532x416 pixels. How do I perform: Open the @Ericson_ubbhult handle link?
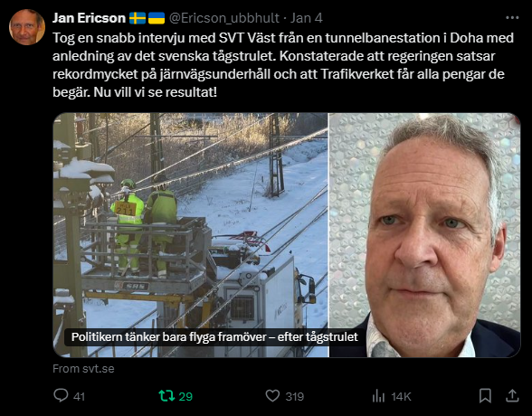pos(224,18)
